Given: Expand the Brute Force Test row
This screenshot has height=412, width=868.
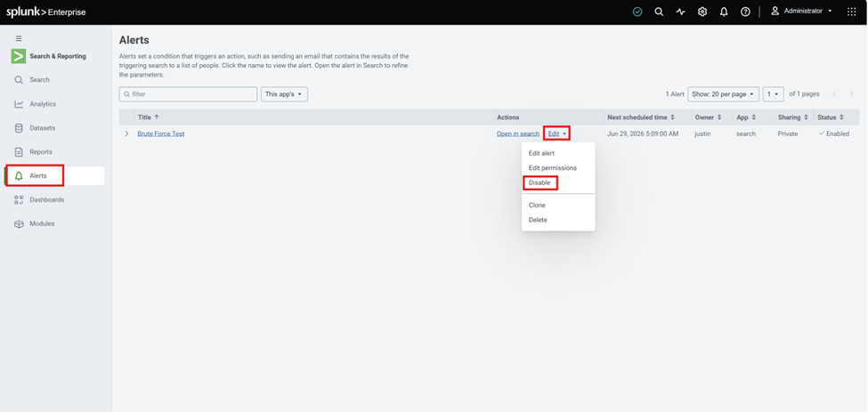Looking at the screenshot, I should (126, 133).
